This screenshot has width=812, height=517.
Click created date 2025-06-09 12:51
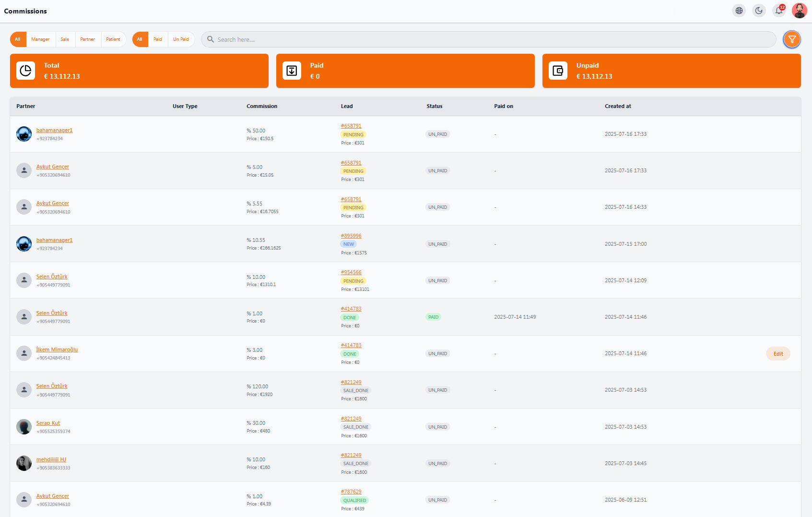coord(625,500)
